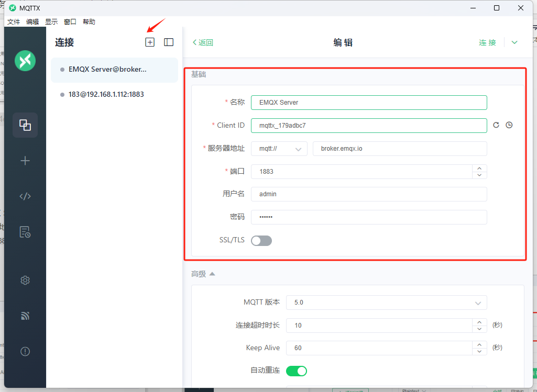Click the MQTTX logo in sidebar
Image resolution: width=537 pixels, height=392 pixels.
pos(25,61)
